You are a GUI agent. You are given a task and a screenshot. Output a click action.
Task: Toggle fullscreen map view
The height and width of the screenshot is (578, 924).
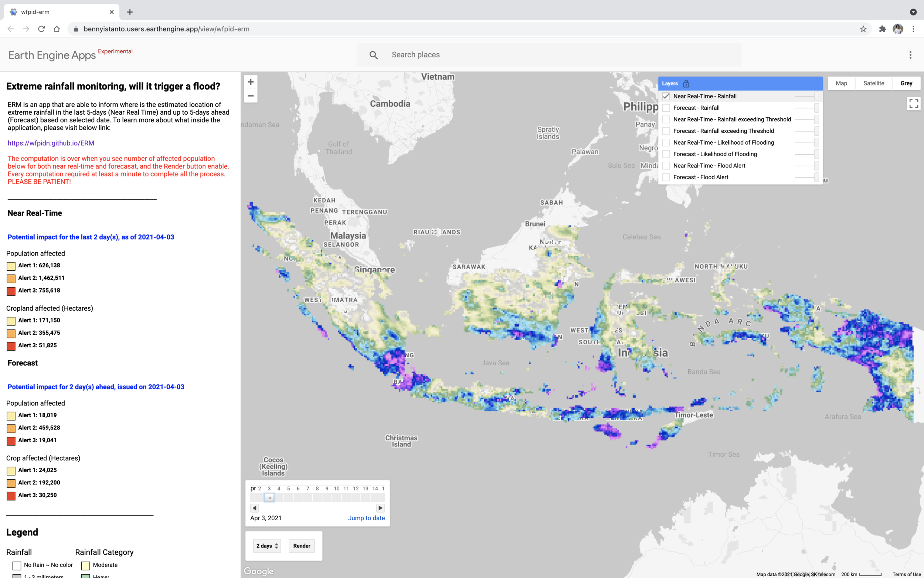coord(914,104)
